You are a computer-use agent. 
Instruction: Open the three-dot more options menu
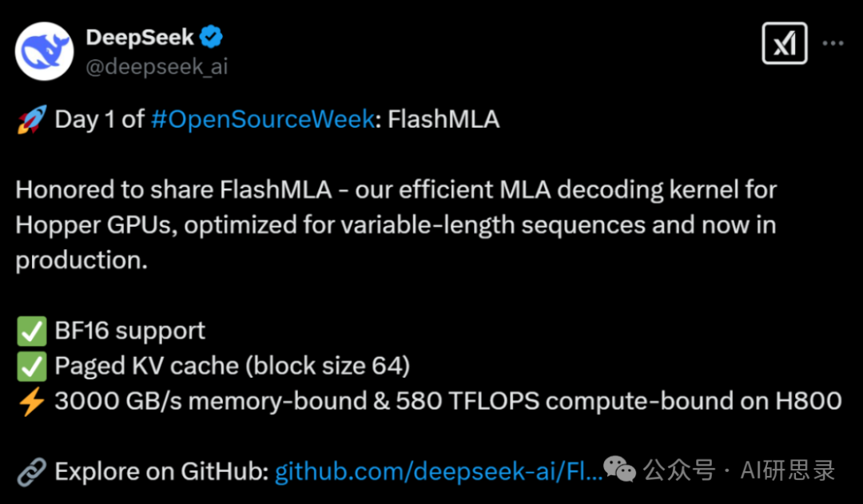(x=833, y=43)
